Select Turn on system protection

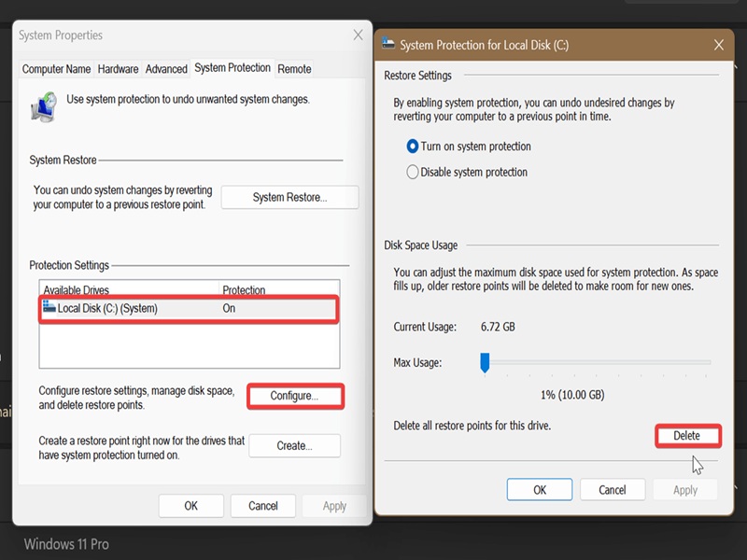pos(412,147)
